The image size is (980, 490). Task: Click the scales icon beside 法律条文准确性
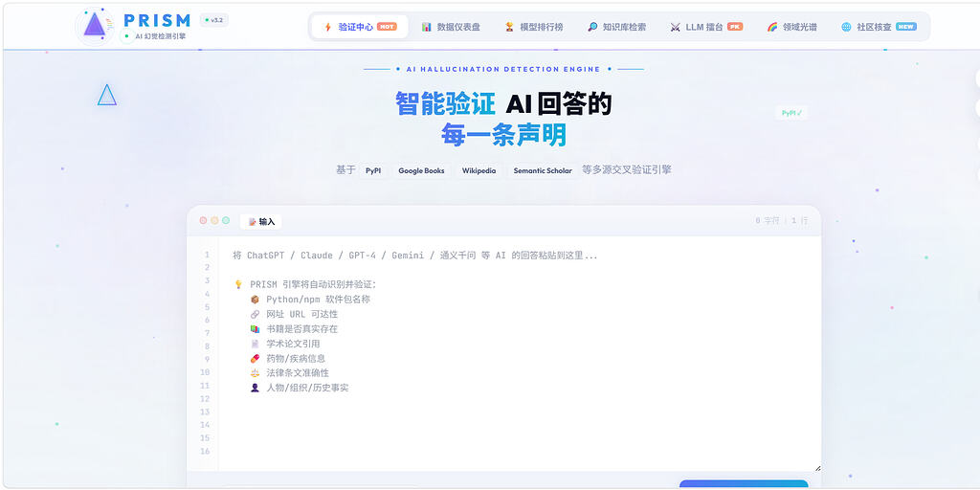[255, 373]
